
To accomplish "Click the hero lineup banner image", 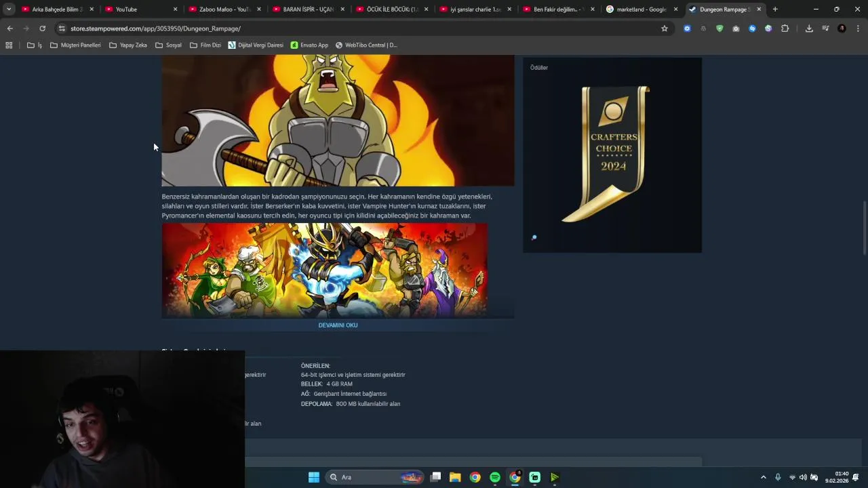I will [324, 270].
